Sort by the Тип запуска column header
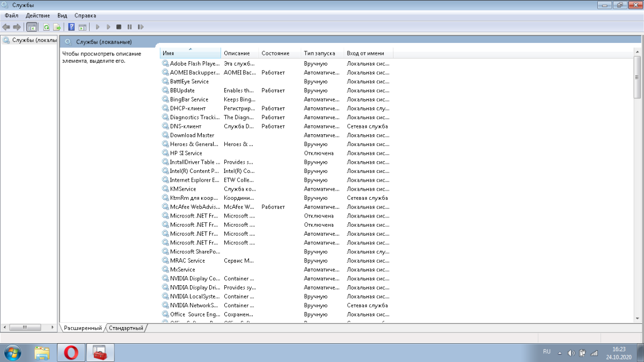Screen dimensions: 644x362 tap(319, 53)
